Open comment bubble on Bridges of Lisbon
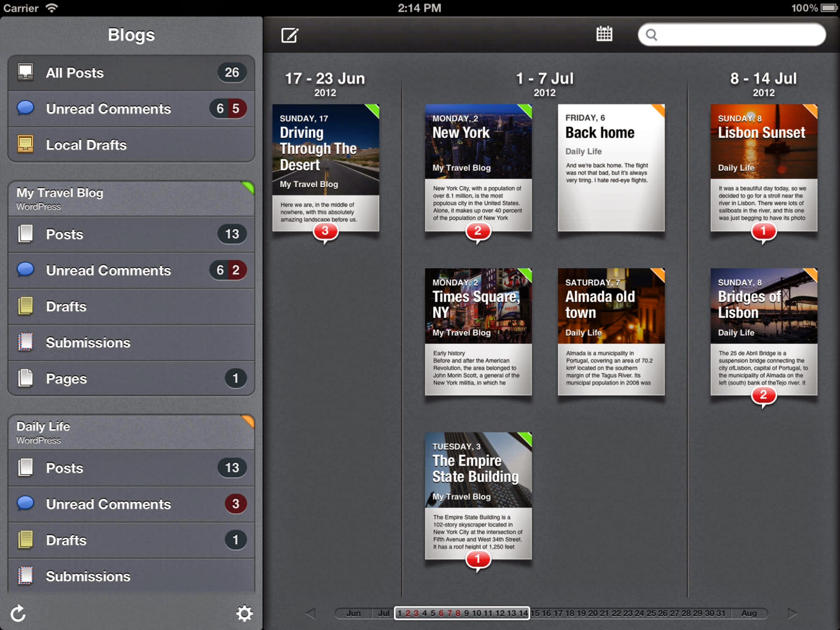Image resolution: width=840 pixels, height=630 pixels. coord(763,396)
